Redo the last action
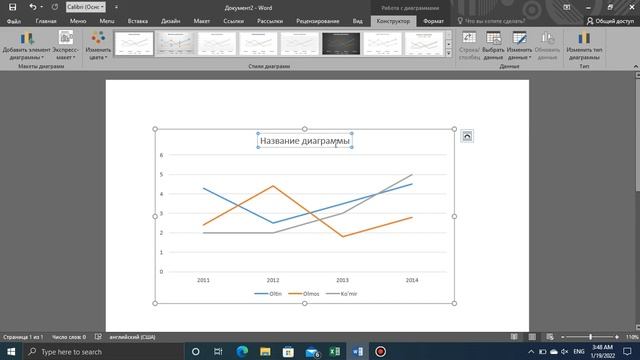This screenshot has width=640, height=360. (x=55, y=7)
